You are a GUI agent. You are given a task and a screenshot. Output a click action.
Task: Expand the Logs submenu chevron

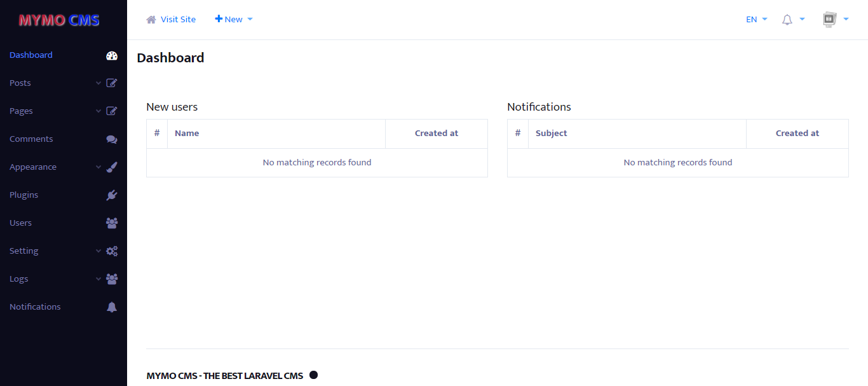(x=98, y=279)
